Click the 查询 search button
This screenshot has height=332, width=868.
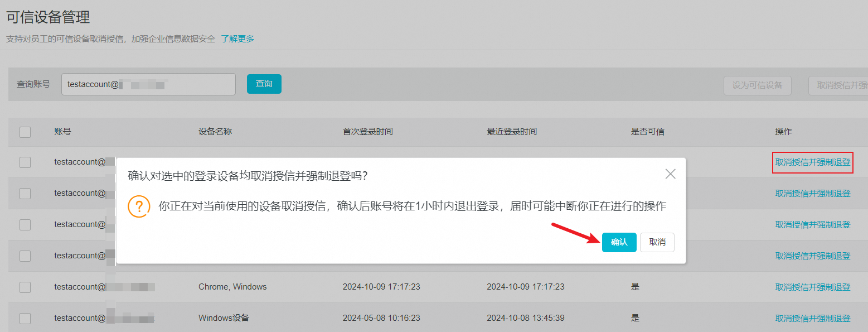click(264, 84)
